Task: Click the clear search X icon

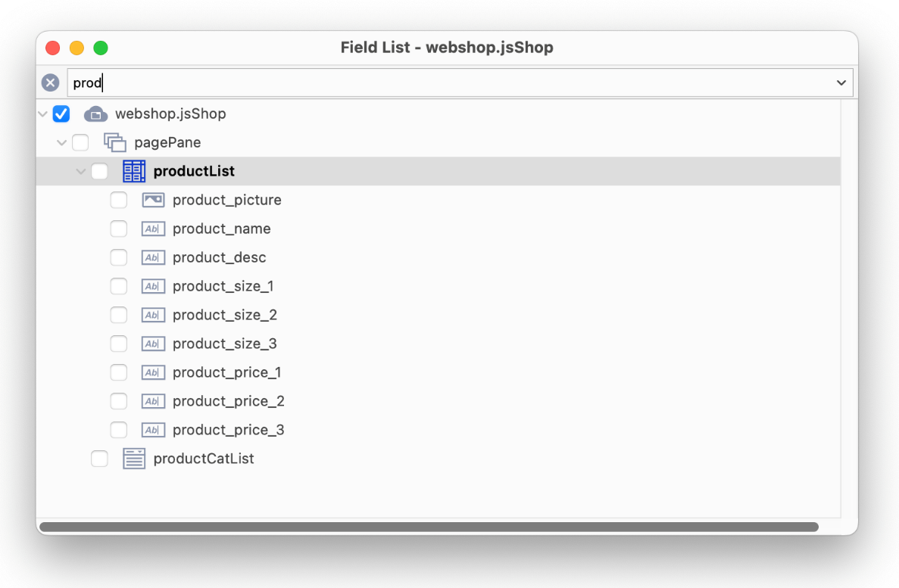Action: pos(51,83)
